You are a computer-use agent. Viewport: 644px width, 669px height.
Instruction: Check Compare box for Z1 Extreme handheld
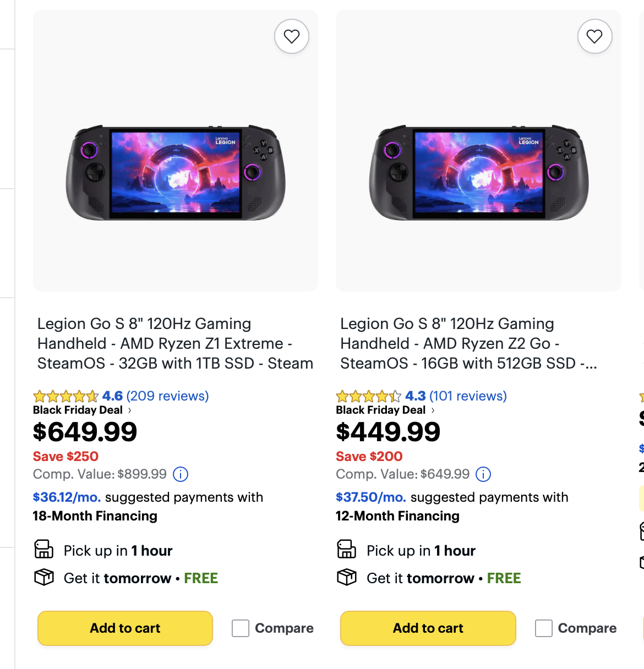tap(241, 628)
